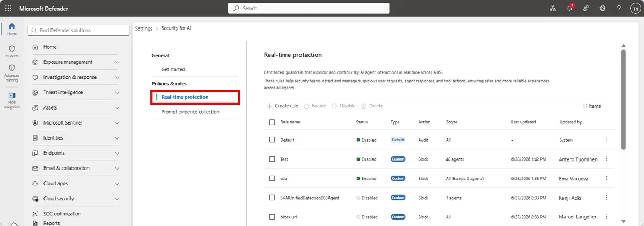This screenshot has width=644, height=226.
Task: Click the Investigation & response icon
Action: point(35,77)
